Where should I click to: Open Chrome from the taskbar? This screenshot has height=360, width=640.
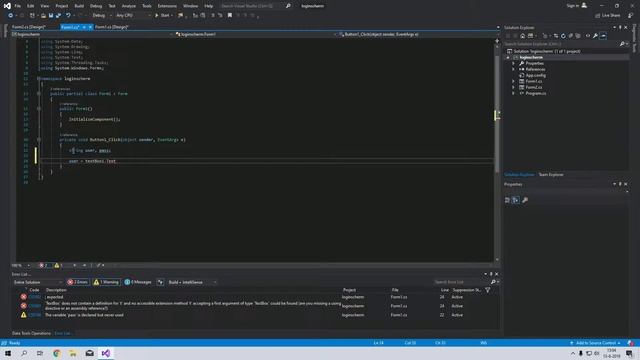point(56,353)
